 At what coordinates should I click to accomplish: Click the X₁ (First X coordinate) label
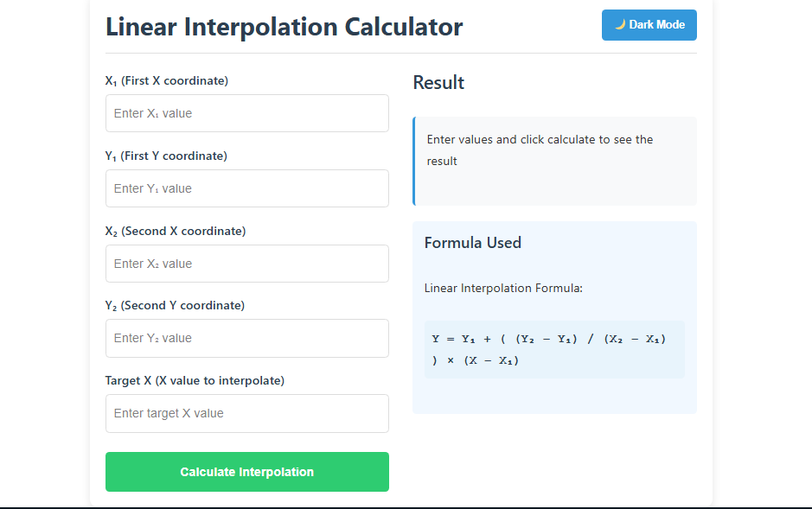click(x=167, y=80)
